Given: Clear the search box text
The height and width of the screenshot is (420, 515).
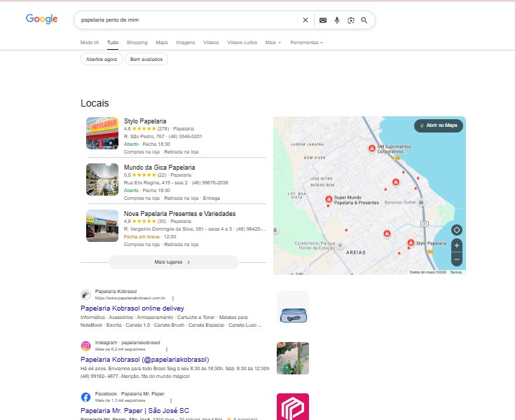Looking at the screenshot, I should pos(305,20).
